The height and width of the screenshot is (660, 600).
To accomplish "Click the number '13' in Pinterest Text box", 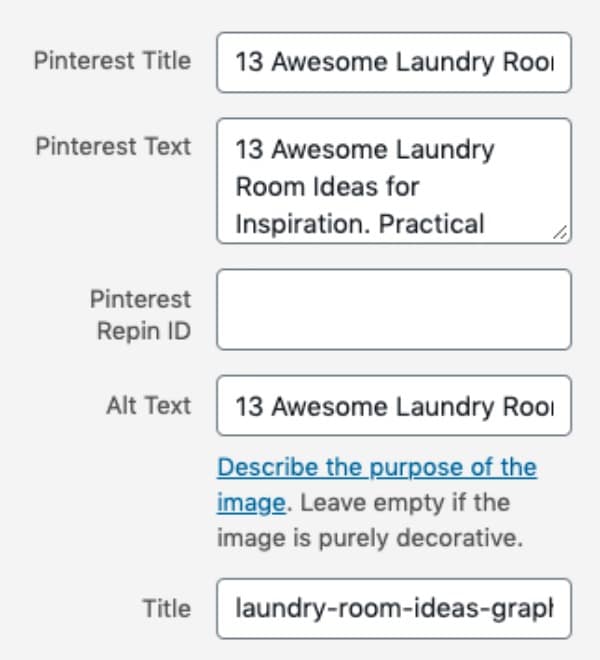I will point(249,149).
